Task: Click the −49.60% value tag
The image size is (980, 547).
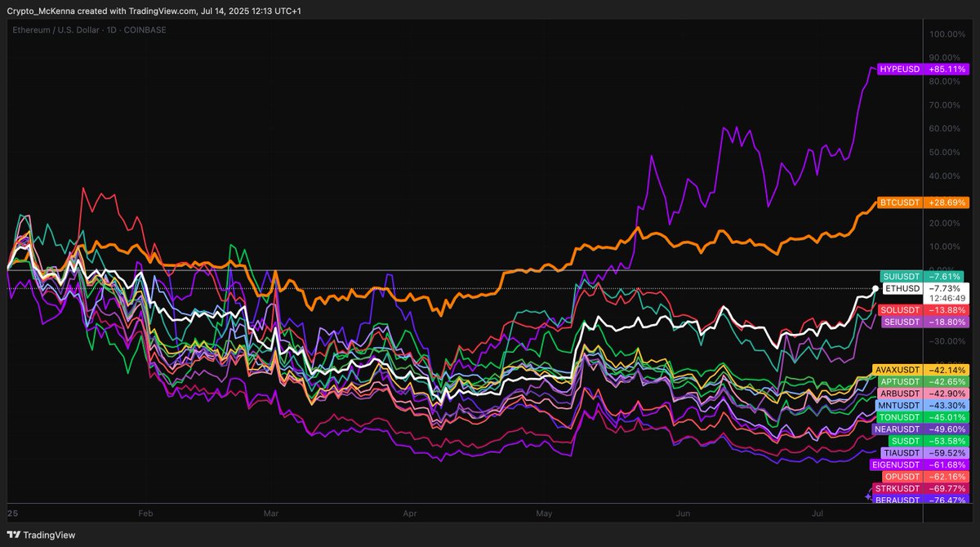Action: [x=946, y=429]
